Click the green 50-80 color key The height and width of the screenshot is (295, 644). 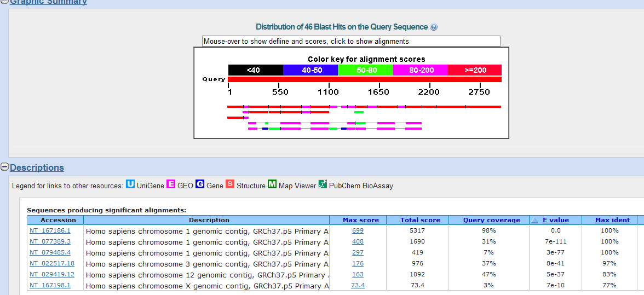point(366,70)
